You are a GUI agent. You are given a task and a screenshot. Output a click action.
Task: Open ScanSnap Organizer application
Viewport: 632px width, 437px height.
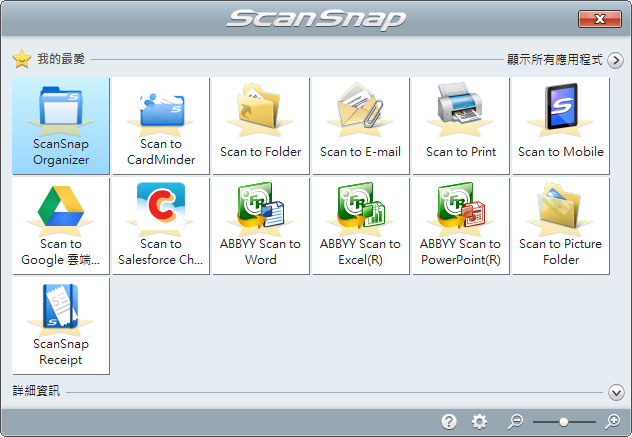coord(61,125)
